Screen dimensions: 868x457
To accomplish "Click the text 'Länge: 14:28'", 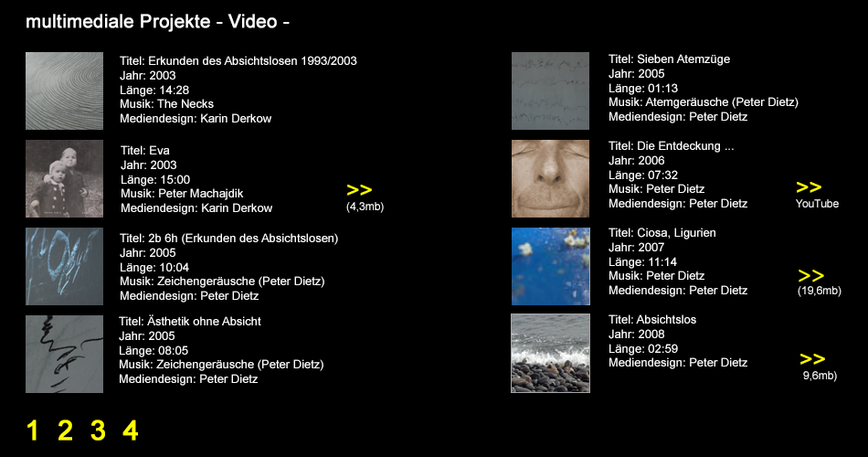I will click(154, 90).
